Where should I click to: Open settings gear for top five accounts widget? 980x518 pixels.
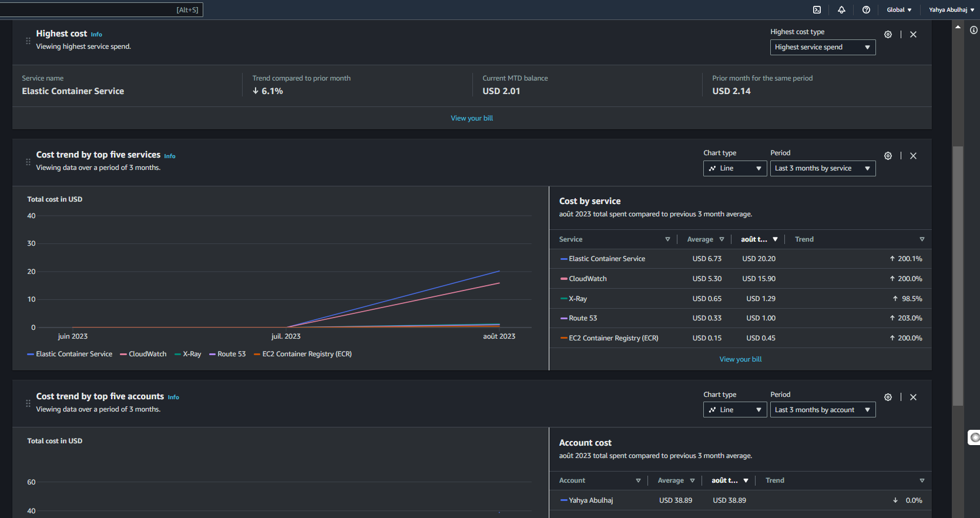point(888,397)
